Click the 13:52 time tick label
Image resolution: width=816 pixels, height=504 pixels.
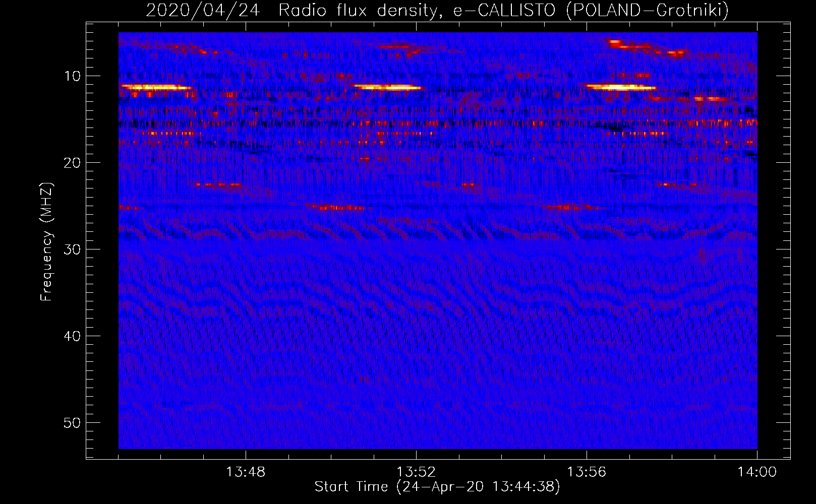pos(416,472)
